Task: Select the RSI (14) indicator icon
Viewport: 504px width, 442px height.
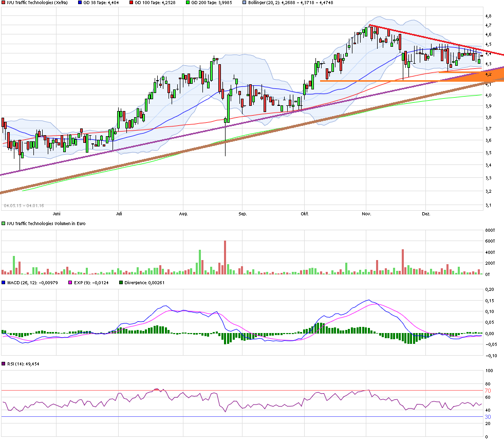Action: tap(4, 365)
